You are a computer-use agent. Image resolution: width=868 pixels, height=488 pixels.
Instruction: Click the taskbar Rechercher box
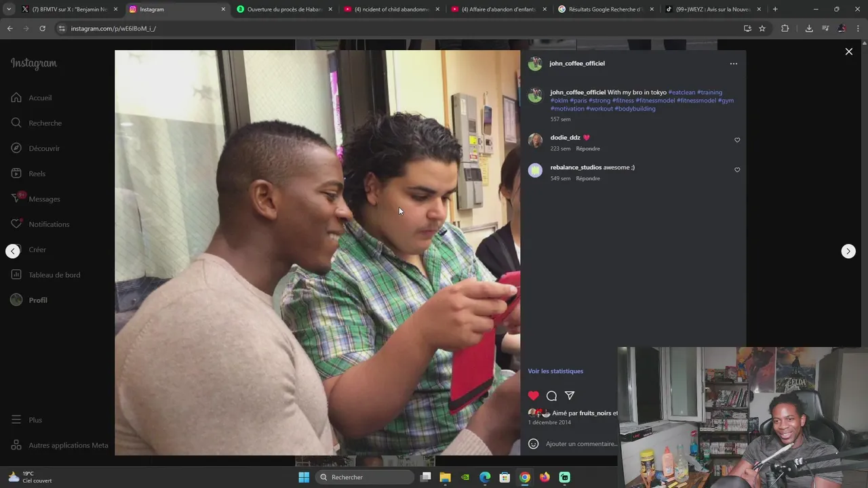[x=366, y=477]
